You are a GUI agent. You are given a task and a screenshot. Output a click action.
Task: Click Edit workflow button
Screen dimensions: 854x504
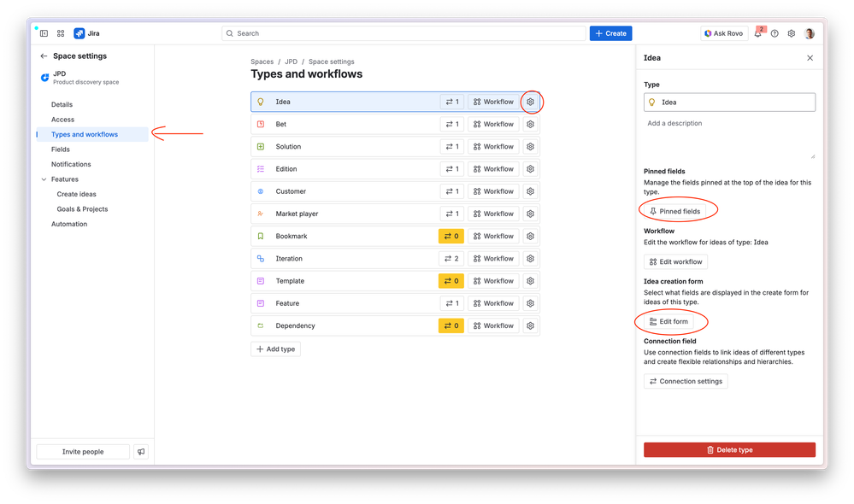675,261
